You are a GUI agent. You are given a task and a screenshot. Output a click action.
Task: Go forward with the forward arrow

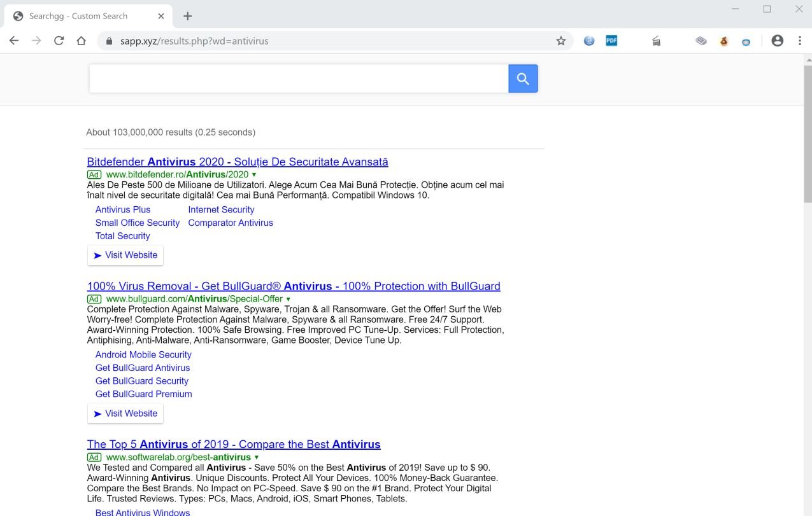[36, 41]
